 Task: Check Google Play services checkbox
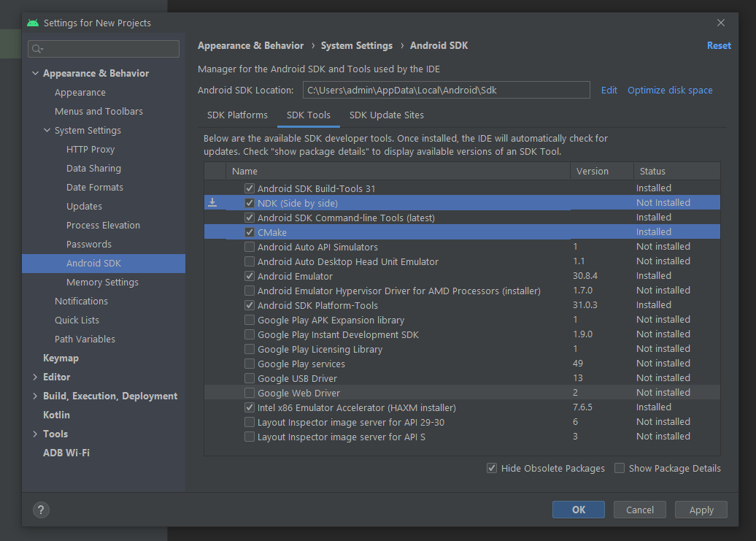pyautogui.click(x=250, y=364)
